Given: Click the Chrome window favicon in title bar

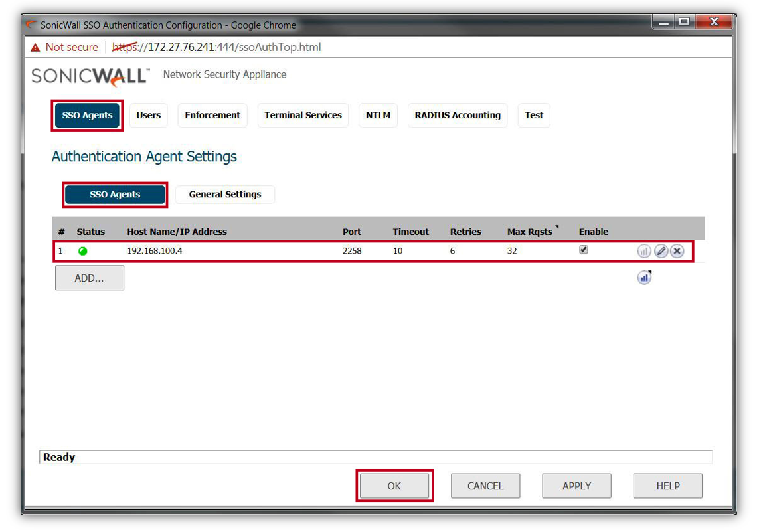Looking at the screenshot, I should 32,24.
